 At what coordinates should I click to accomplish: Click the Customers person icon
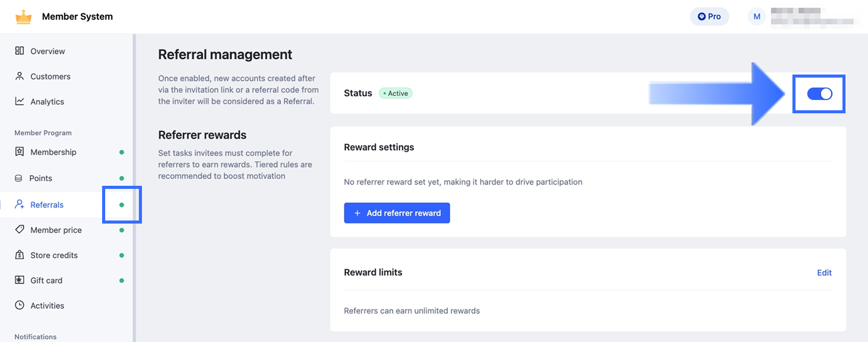pyautogui.click(x=19, y=76)
